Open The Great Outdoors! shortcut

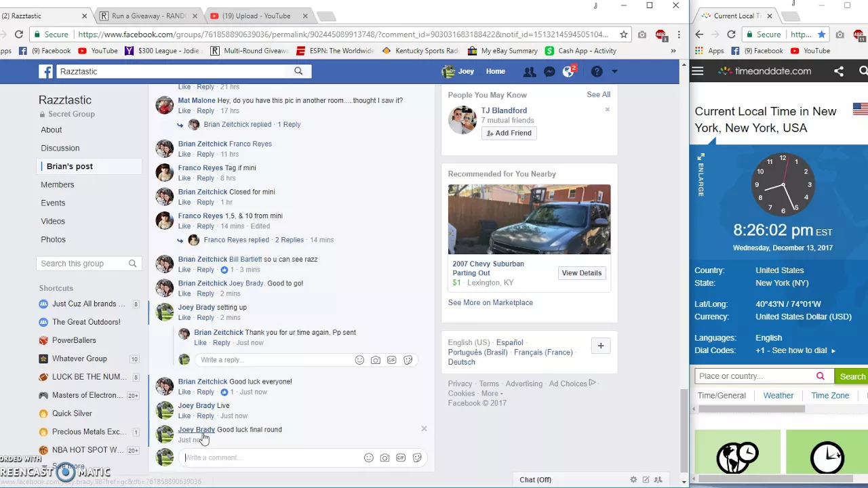86,322
